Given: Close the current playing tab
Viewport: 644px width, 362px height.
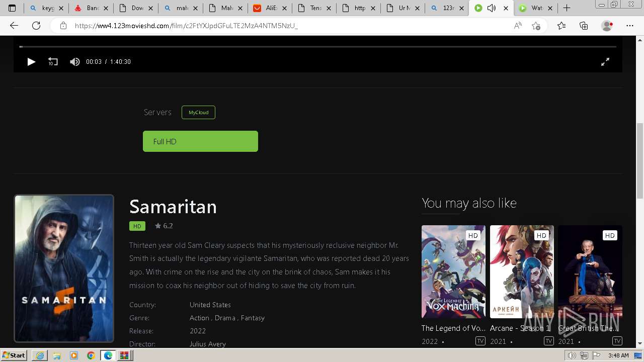Looking at the screenshot, I should [506, 8].
